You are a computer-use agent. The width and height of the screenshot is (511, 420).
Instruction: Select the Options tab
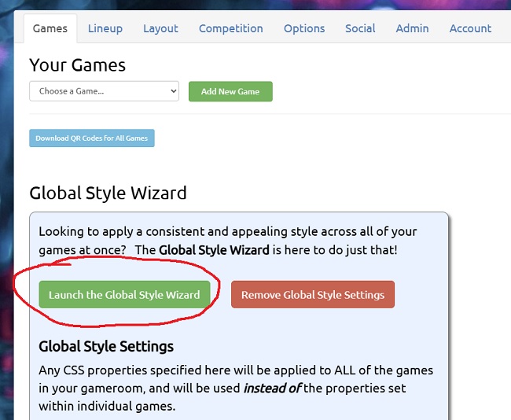coord(304,28)
